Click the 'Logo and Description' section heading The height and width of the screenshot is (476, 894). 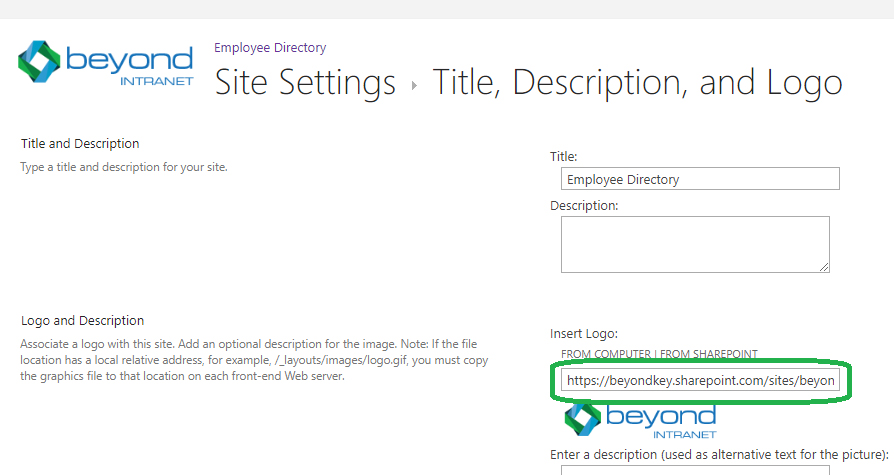click(x=82, y=320)
